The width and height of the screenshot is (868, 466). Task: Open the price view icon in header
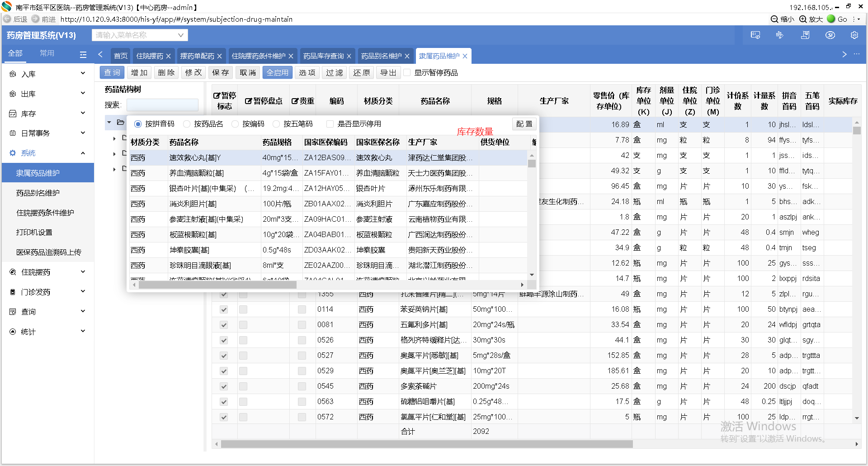[755, 35]
